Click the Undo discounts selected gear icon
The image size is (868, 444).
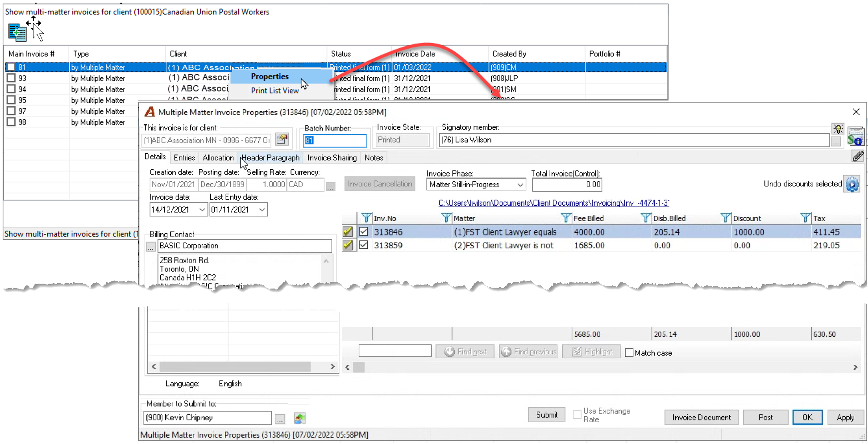point(852,184)
